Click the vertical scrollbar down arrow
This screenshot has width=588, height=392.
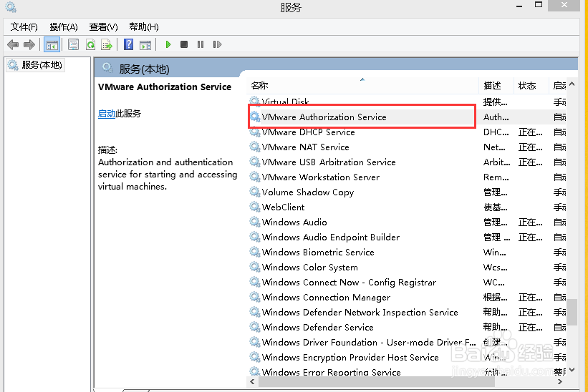click(x=572, y=371)
